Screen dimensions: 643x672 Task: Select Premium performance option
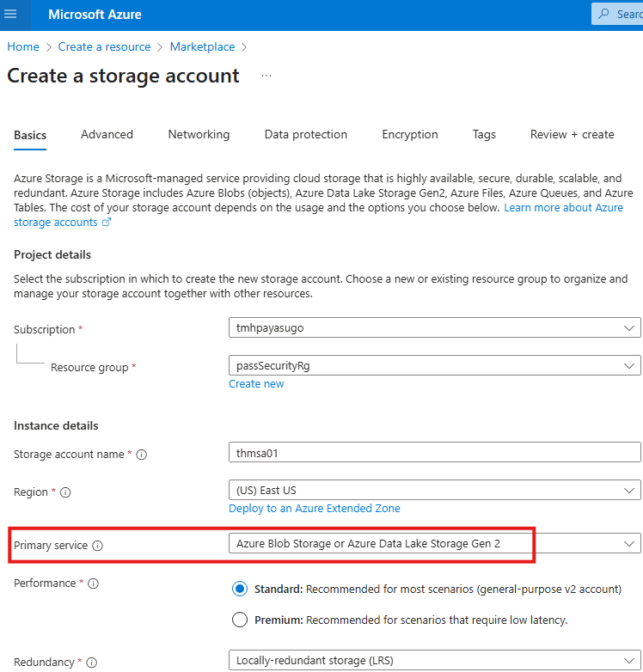[240, 620]
